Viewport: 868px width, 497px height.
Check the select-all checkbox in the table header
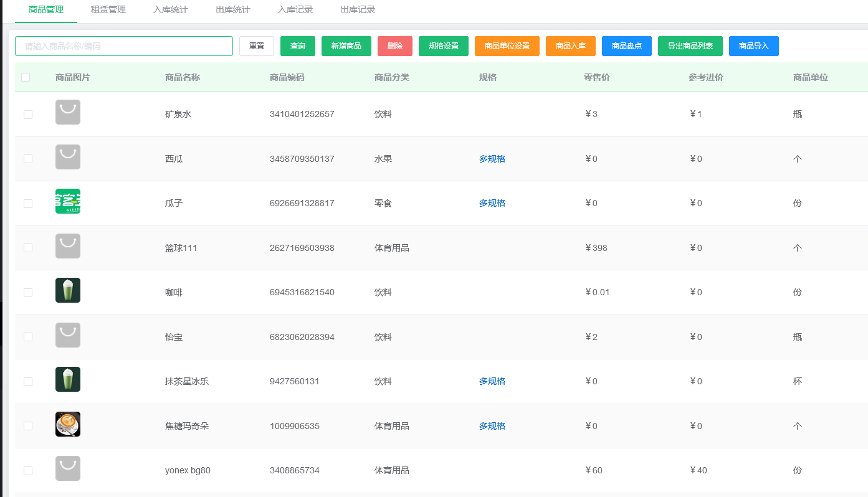(x=26, y=77)
